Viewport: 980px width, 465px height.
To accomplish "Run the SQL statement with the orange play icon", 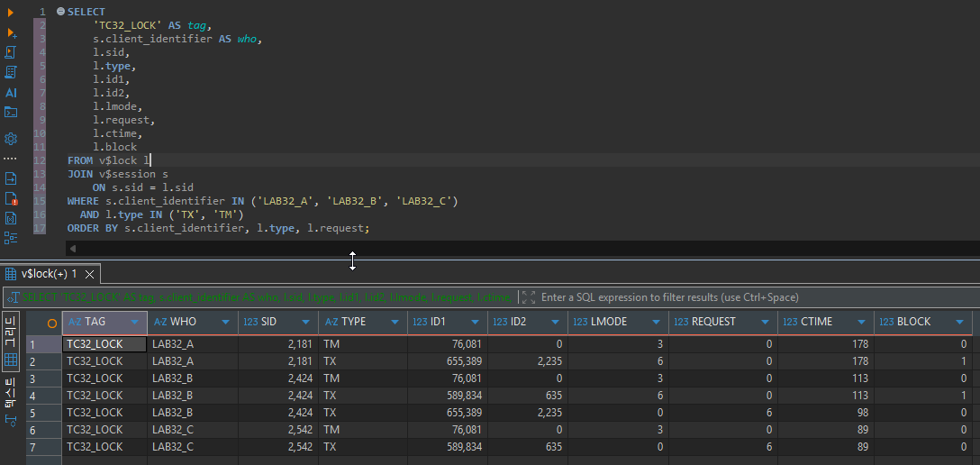I will click(x=11, y=12).
